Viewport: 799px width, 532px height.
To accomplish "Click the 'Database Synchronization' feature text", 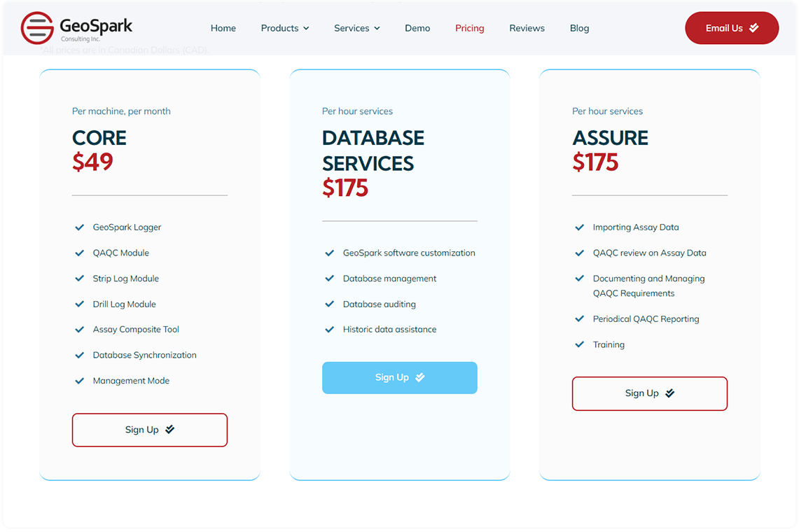I will [x=145, y=355].
